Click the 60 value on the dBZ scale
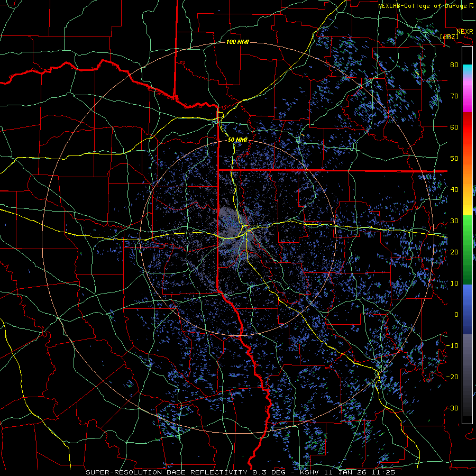476x476 pixels. (454, 127)
